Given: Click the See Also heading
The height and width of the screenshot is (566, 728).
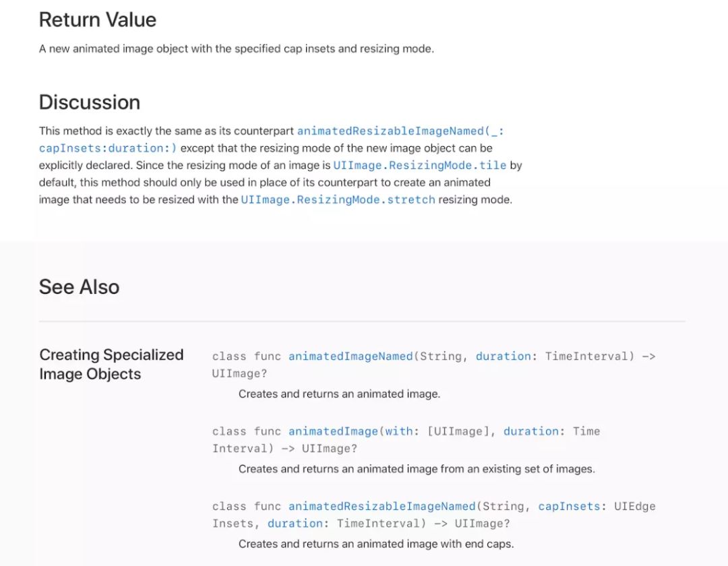Looking at the screenshot, I should click(x=80, y=287).
